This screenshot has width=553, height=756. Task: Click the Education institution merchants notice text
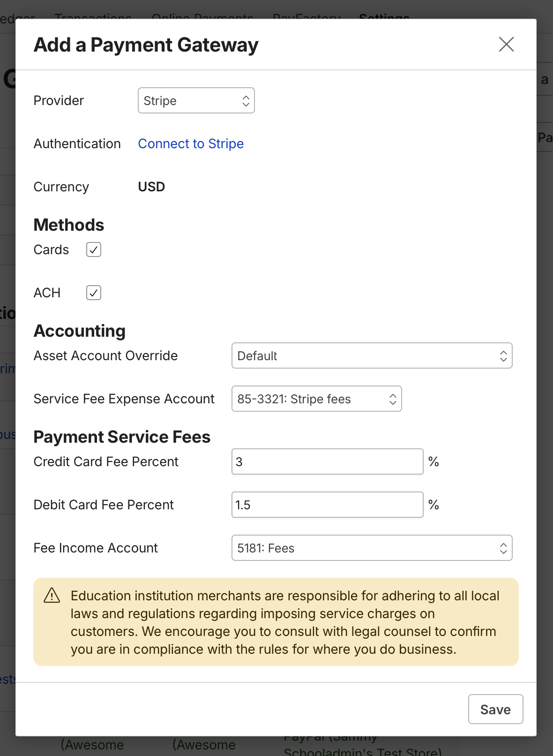(285, 622)
